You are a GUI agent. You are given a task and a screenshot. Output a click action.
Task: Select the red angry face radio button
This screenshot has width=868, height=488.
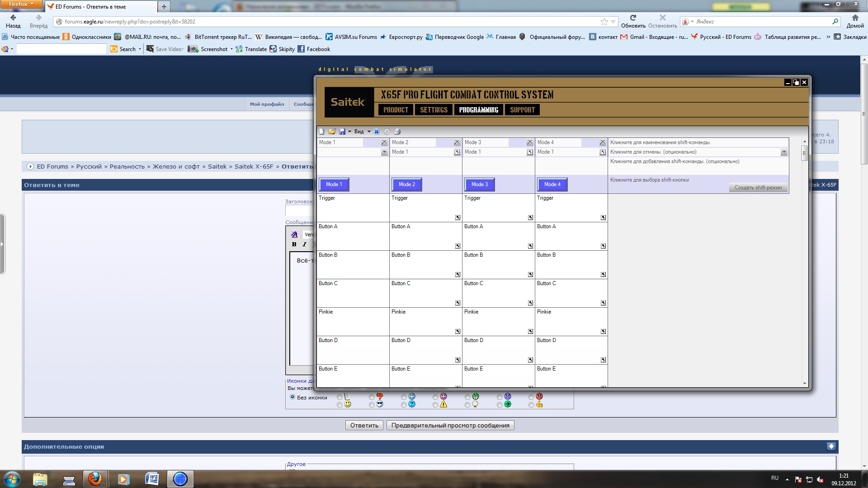[x=531, y=397]
